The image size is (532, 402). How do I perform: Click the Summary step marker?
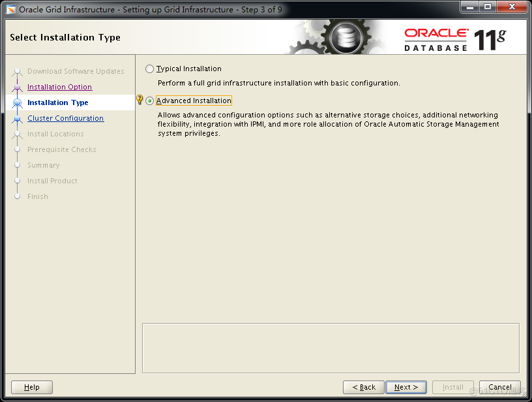pyautogui.click(x=18, y=165)
